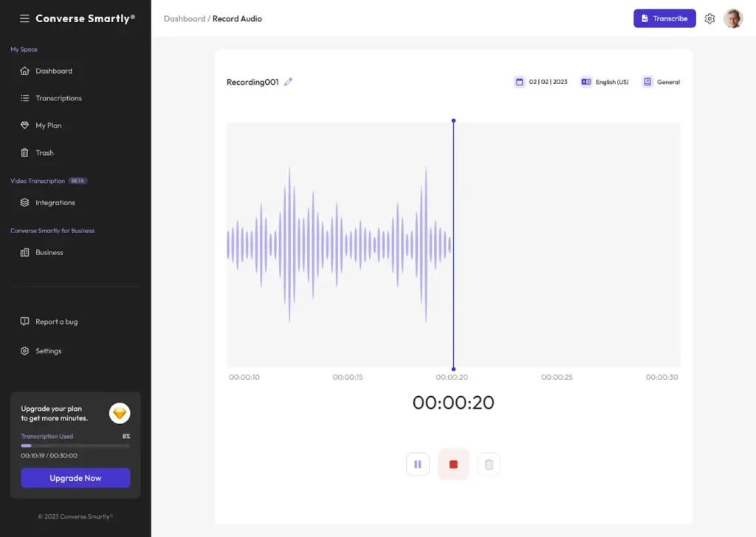Open the Trash section
Image resolution: width=756 pixels, height=537 pixels.
tap(24, 152)
